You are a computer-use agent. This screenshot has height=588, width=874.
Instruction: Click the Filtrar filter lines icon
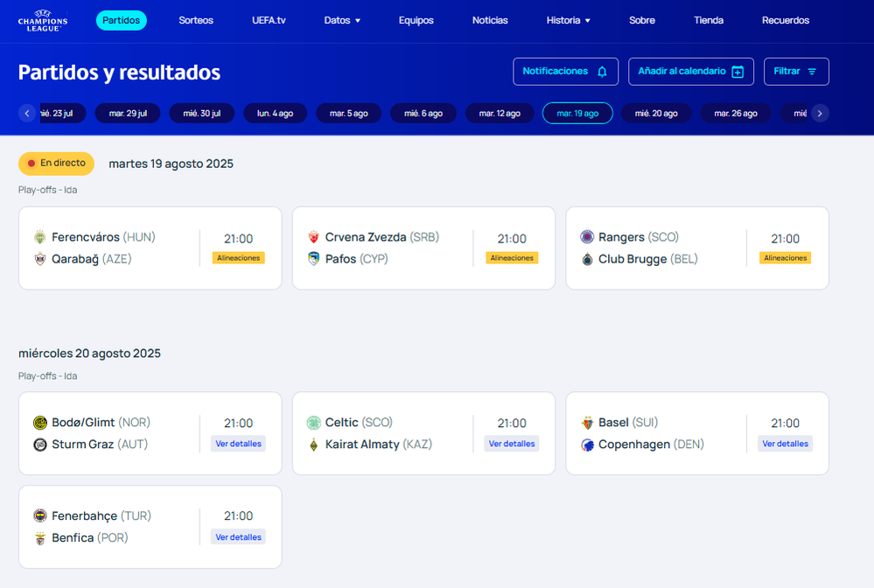(x=812, y=72)
